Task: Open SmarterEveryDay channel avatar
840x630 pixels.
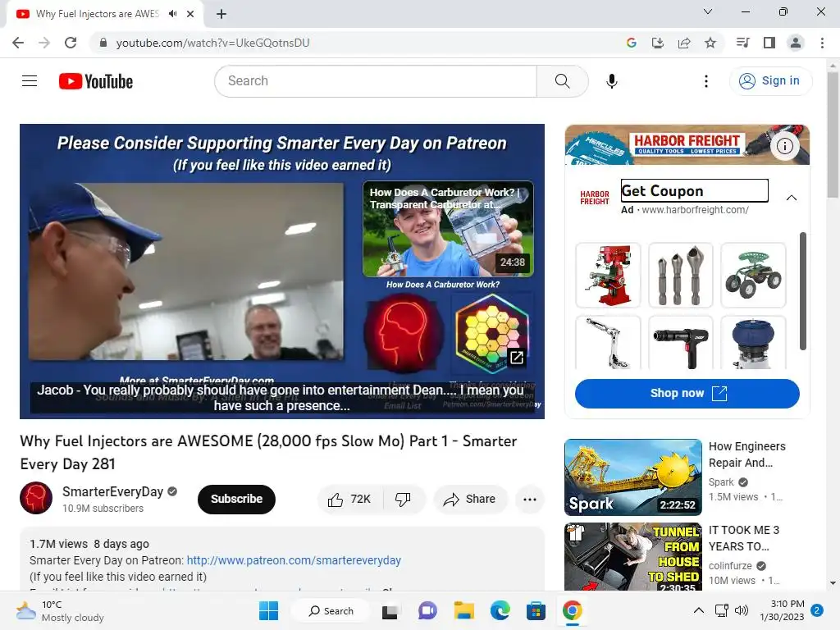Action: (36, 498)
